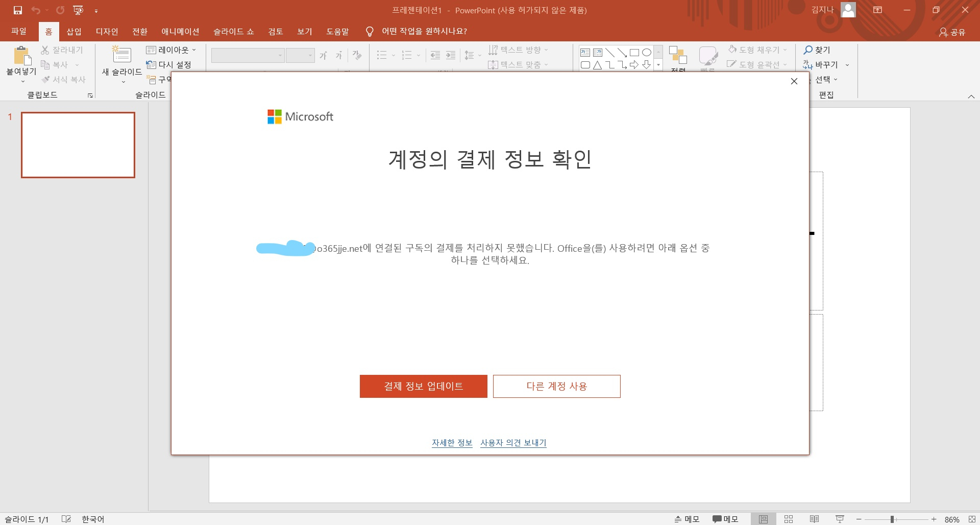980x525 pixels.
Task: Click 다시 설정 (Reset) slide button
Action: 169,65
